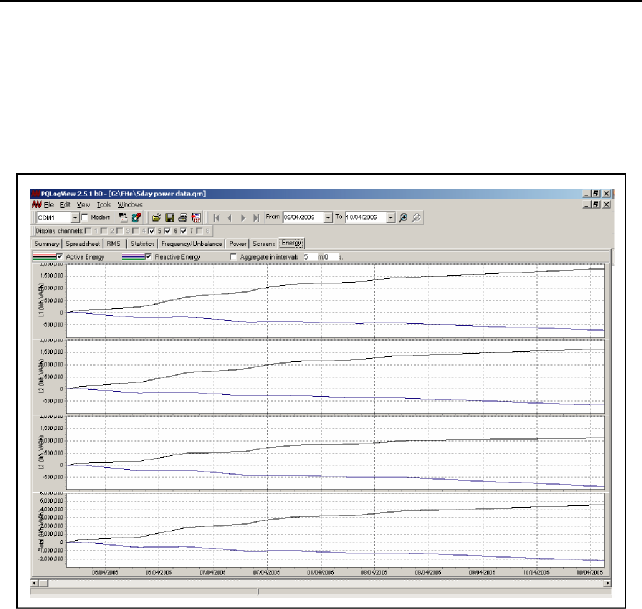The image size is (642, 609).
Task: Click the Print toolbar icon
Action: [x=183, y=217]
